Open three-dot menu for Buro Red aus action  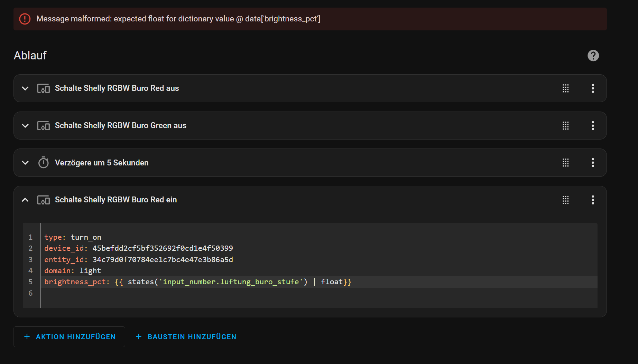tap(593, 88)
